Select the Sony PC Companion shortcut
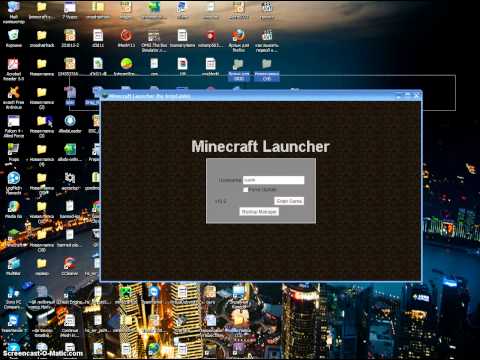This screenshot has height=360, width=480. (x=13, y=297)
